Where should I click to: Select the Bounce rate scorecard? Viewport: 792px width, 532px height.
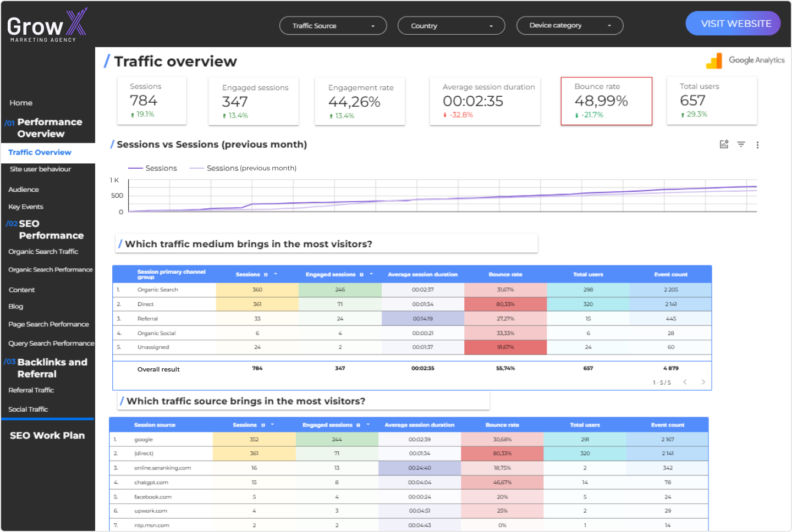(x=606, y=101)
